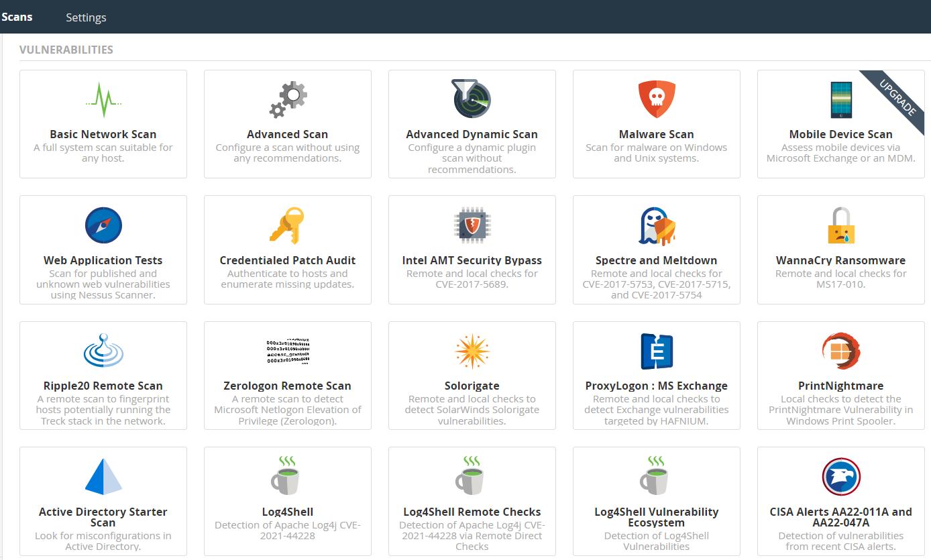Select the Credentialed Patch Audit title

coord(288,260)
